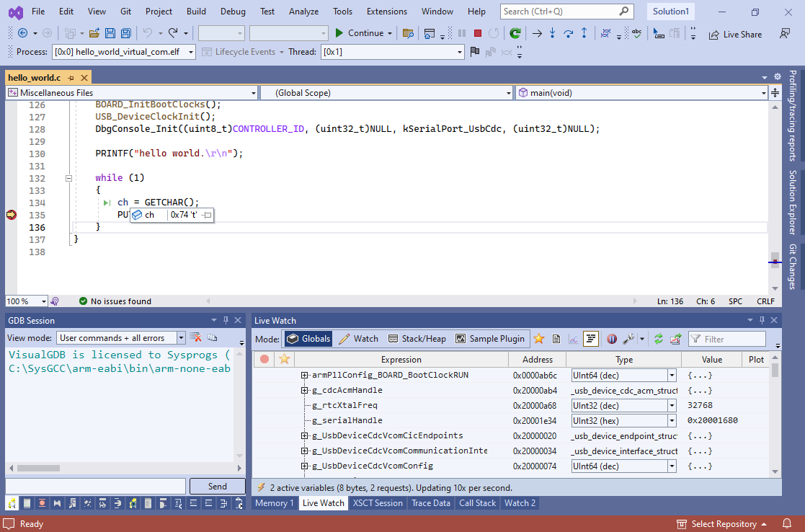Click the Send button in GDB Session

coord(217,487)
